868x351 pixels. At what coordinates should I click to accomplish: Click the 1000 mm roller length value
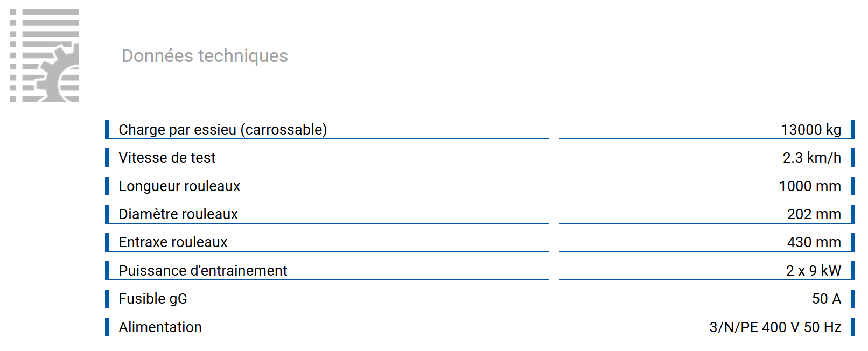click(809, 186)
